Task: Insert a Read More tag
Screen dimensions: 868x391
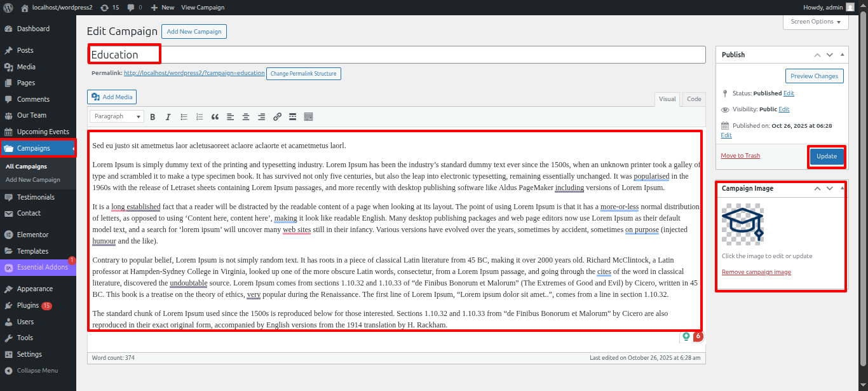Action: tap(292, 117)
